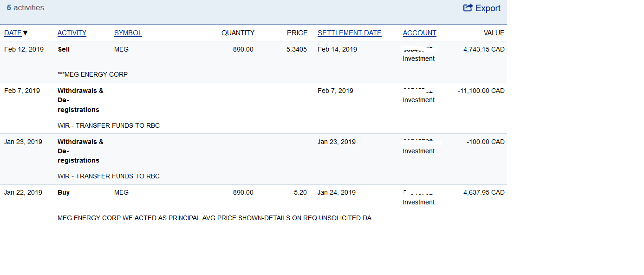644x275 pixels.
Task: Sort activities by the DATE column
Action: pyautogui.click(x=13, y=33)
